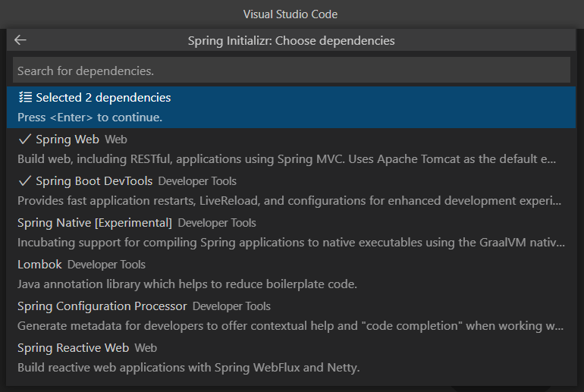This screenshot has height=392, width=584.
Task: Click the Lombok description about boilerplate code
Action: (x=187, y=284)
